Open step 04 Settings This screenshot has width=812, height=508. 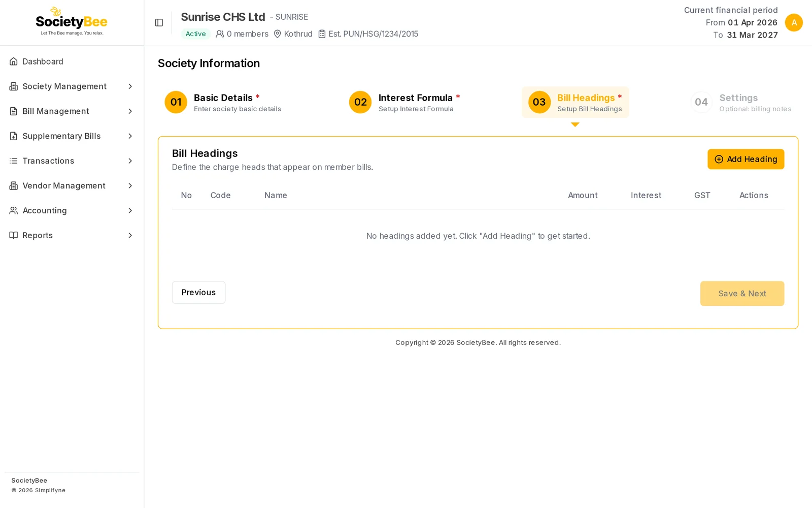click(x=741, y=102)
